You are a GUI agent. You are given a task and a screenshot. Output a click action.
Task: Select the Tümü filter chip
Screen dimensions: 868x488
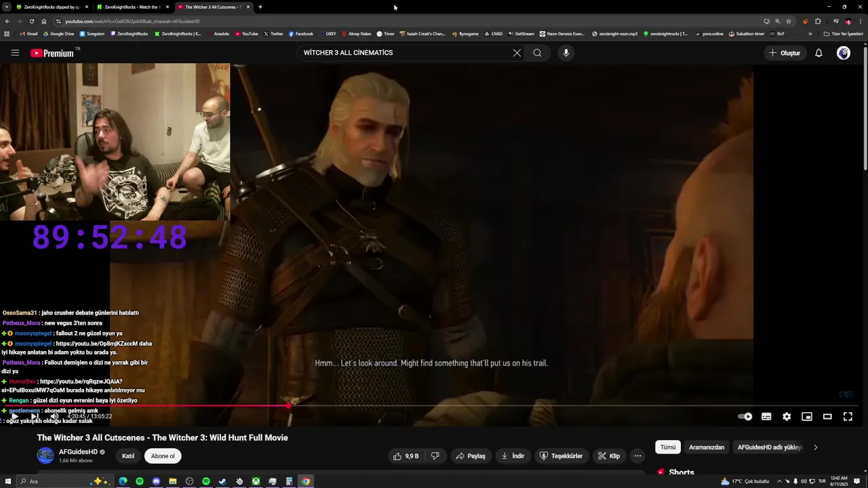[x=668, y=447]
